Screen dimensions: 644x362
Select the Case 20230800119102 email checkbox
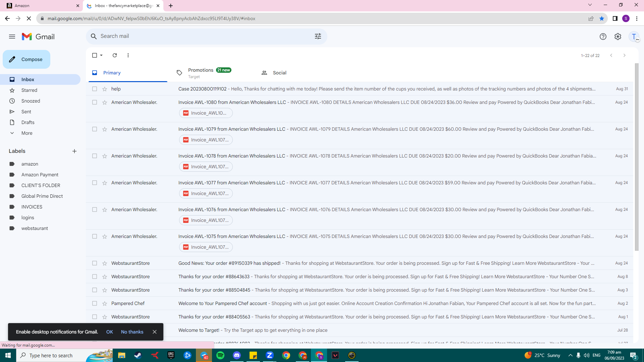pyautogui.click(x=95, y=89)
